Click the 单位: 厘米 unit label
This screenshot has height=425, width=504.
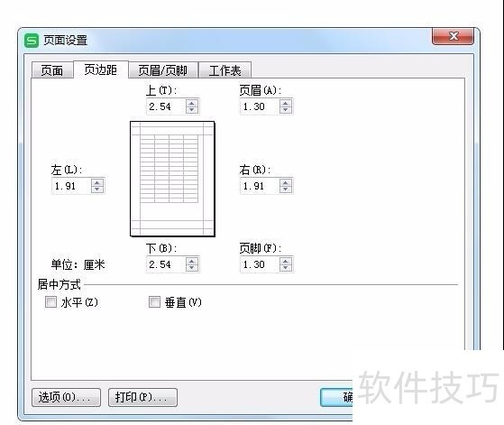tap(78, 264)
